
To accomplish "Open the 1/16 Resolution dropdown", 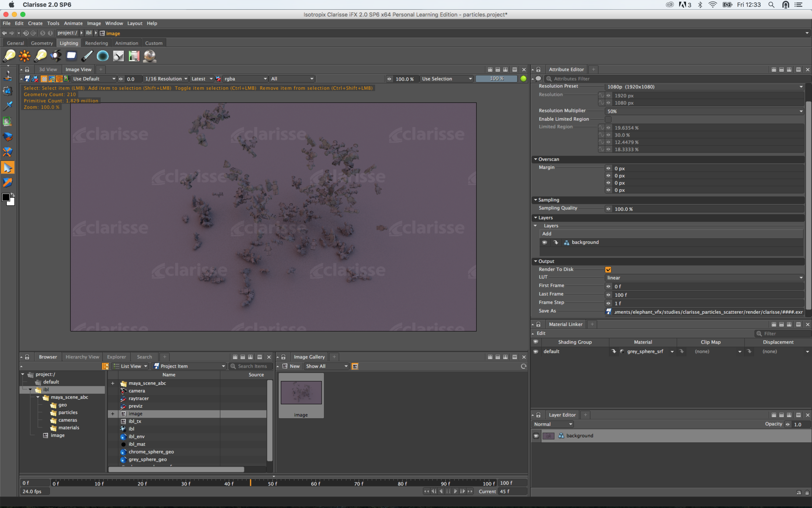I will tap(166, 79).
